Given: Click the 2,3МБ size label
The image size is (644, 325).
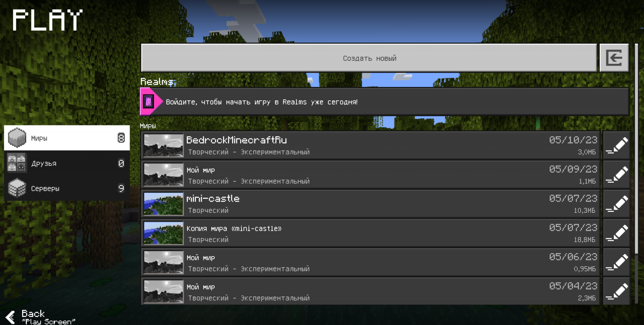Looking at the screenshot, I should pyautogui.click(x=587, y=298).
